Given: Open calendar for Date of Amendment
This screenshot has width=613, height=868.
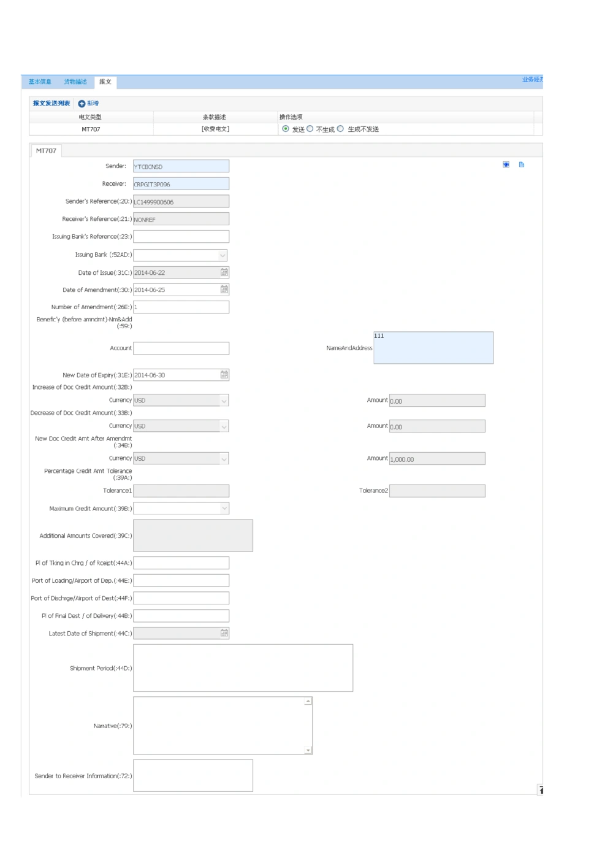Looking at the screenshot, I should point(224,290).
